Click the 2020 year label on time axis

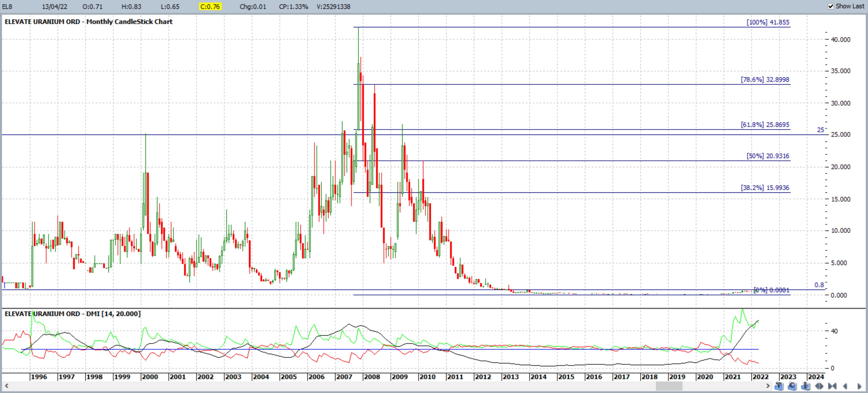[705, 377]
